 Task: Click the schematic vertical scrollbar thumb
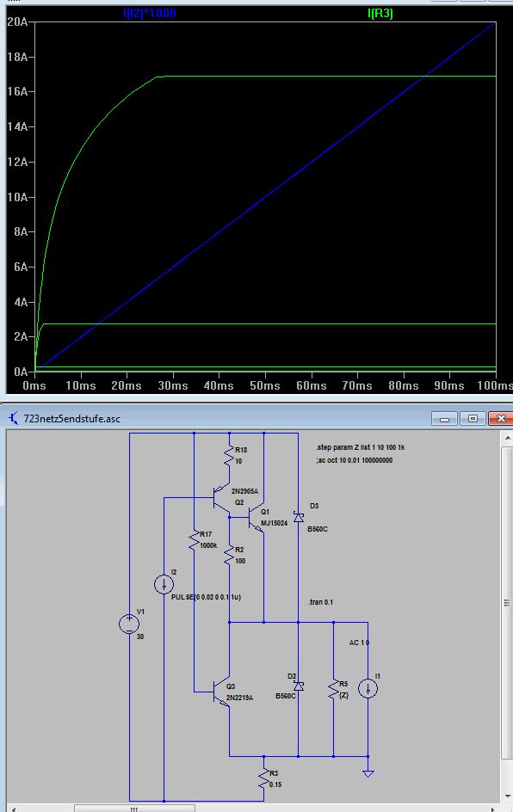[507, 603]
